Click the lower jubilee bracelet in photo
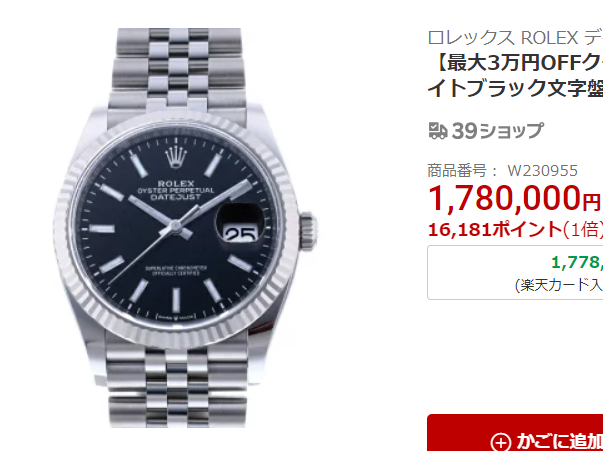This screenshot has width=603, height=451. pos(177,388)
